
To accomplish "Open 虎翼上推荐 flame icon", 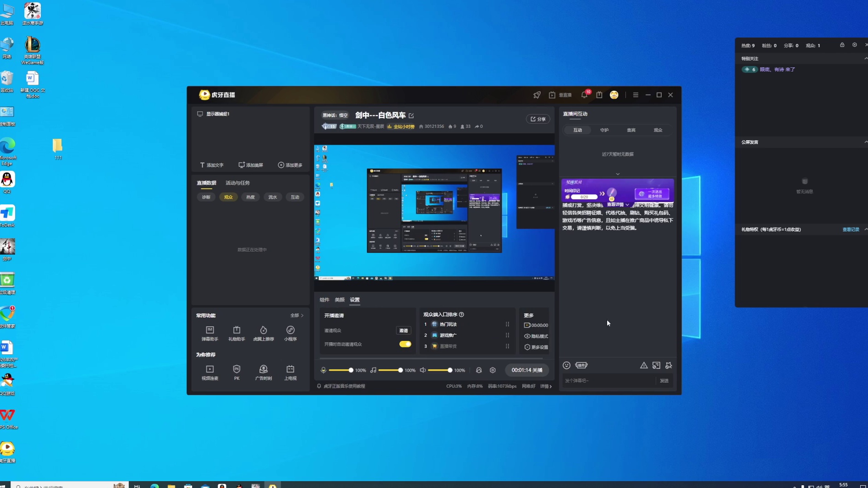I will pyautogui.click(x=264, y=333).
